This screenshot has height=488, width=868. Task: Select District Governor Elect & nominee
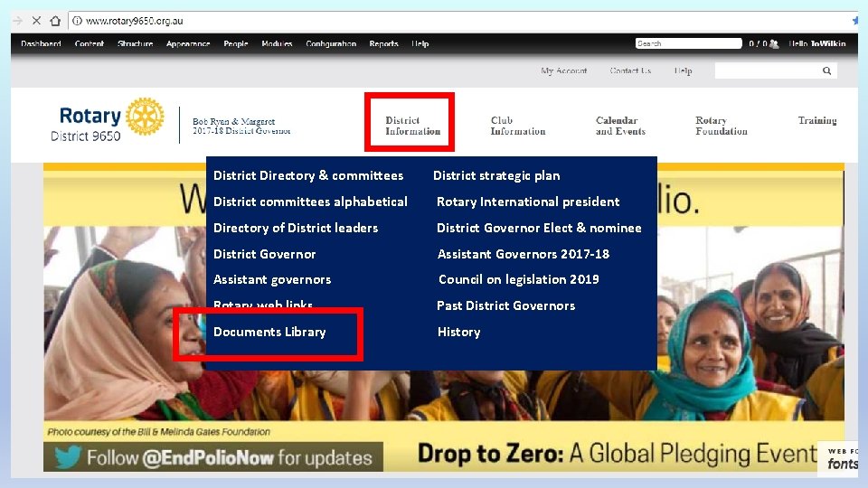tap(539, 228)
